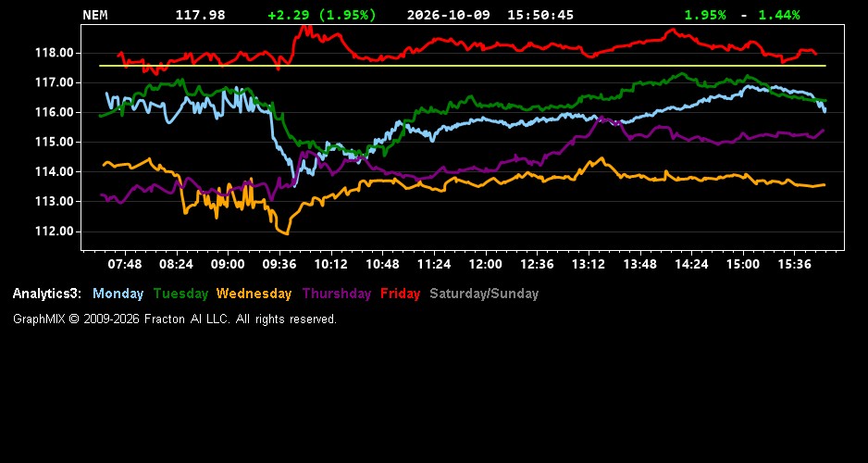Click the NEM ticker symbol

[95, 15]
